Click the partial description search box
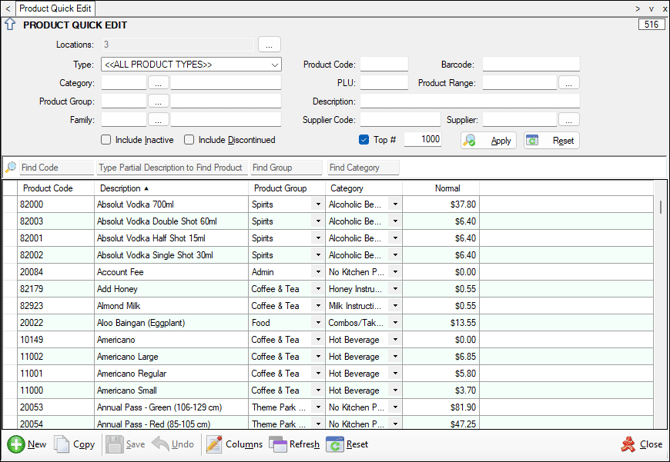This screenshot has width=670, height=462. tap(172, 168)
